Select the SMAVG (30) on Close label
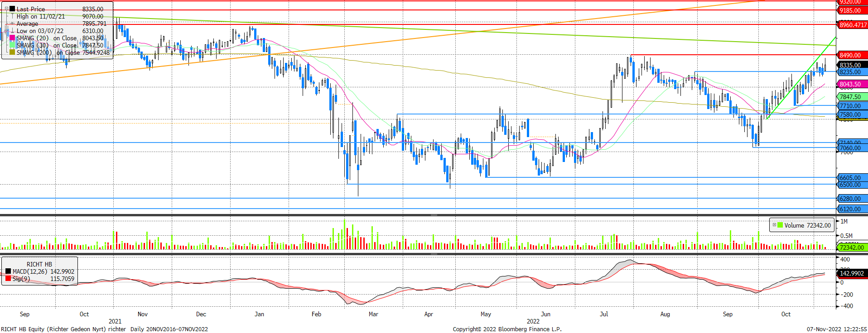The width and height of the screenshot is (868, 333). tap(47, 45)
